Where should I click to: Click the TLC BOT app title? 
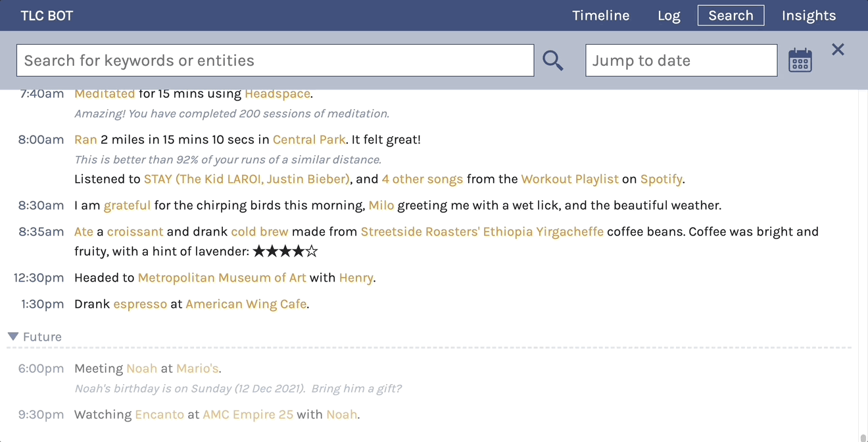(47, 16)
